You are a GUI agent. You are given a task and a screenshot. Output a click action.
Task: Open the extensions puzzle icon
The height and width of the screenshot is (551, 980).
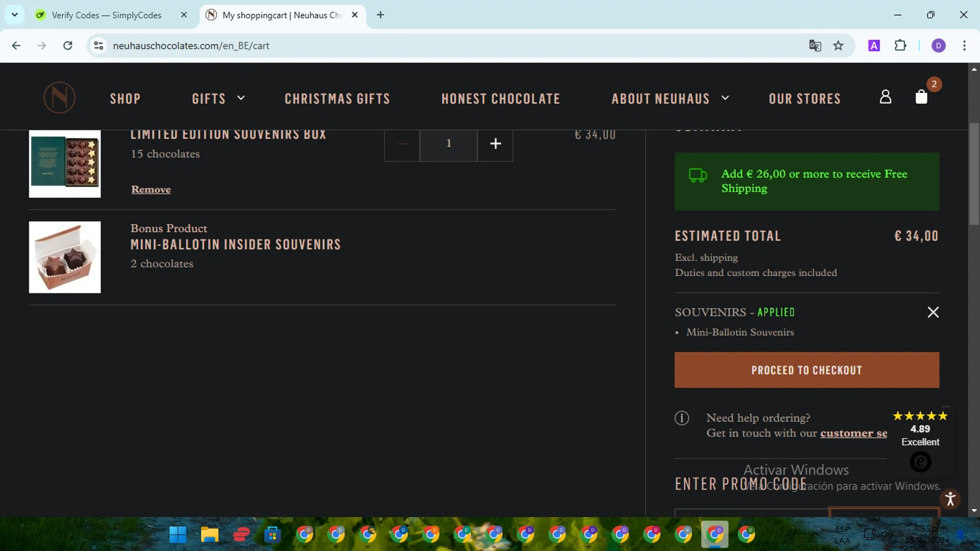coord(900,46)
